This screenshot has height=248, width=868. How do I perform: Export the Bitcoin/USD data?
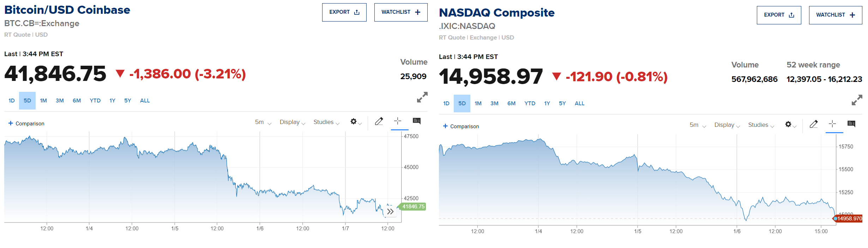click(x=344, y=12)
